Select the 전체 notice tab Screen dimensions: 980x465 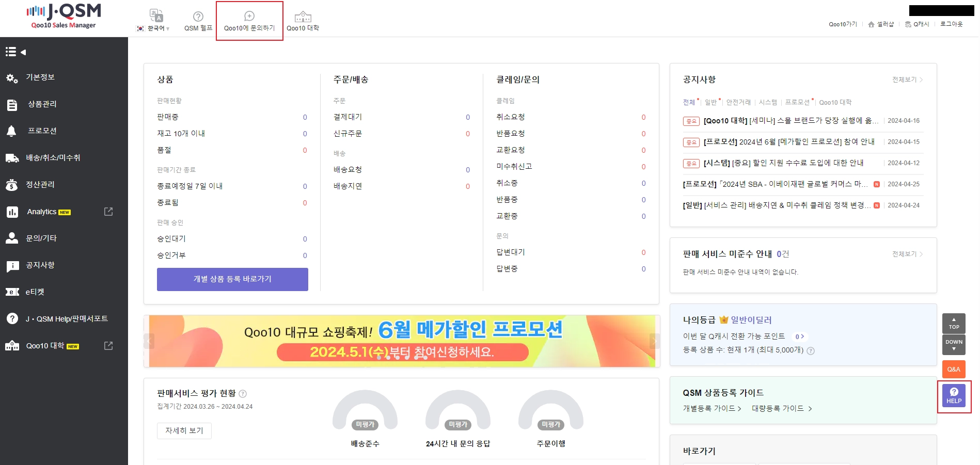coord(689,102)
